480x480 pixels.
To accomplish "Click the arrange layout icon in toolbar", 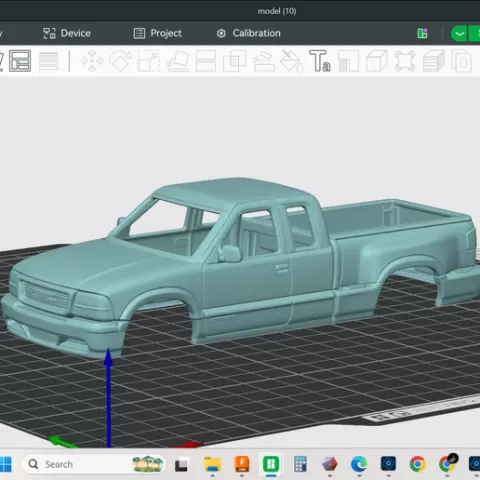I will click(x=20, y=61).
